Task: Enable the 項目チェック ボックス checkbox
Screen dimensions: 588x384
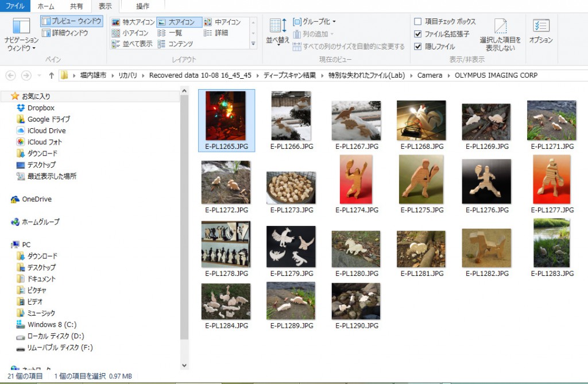Action: [x=418, y=22]
